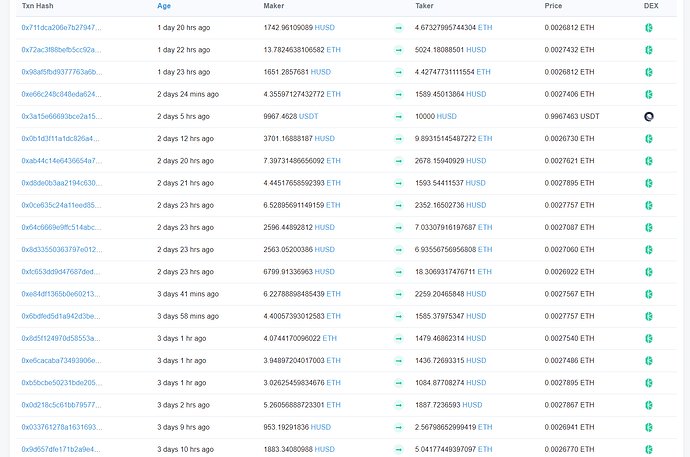This screenshot has height=457, width=690.
Task: Open transaction hash 0x64c6669e9ffc514abc
Action: (x=61, y=227)
